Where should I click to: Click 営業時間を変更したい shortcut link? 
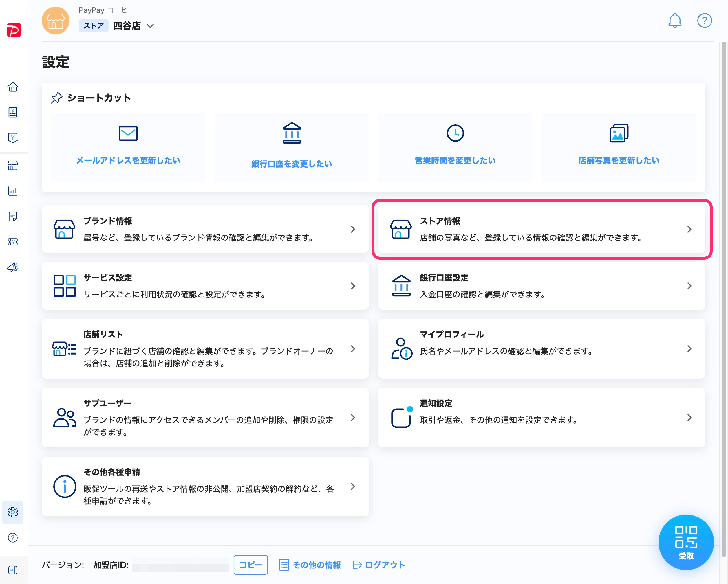tap(455, 161)
